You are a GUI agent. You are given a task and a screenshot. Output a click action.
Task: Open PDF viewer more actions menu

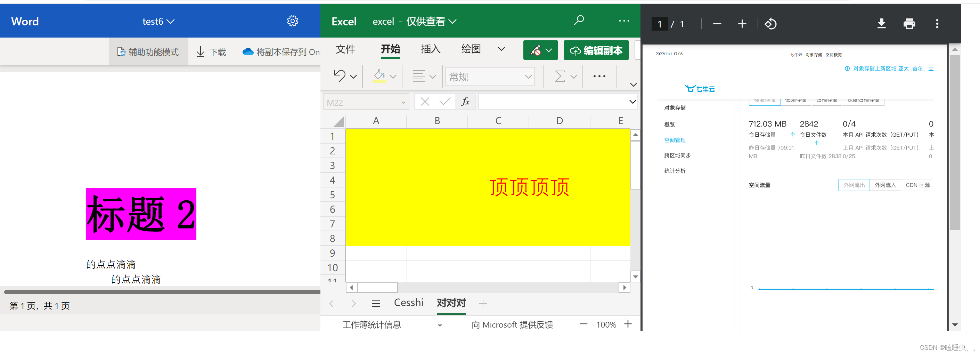click(937, 24)
